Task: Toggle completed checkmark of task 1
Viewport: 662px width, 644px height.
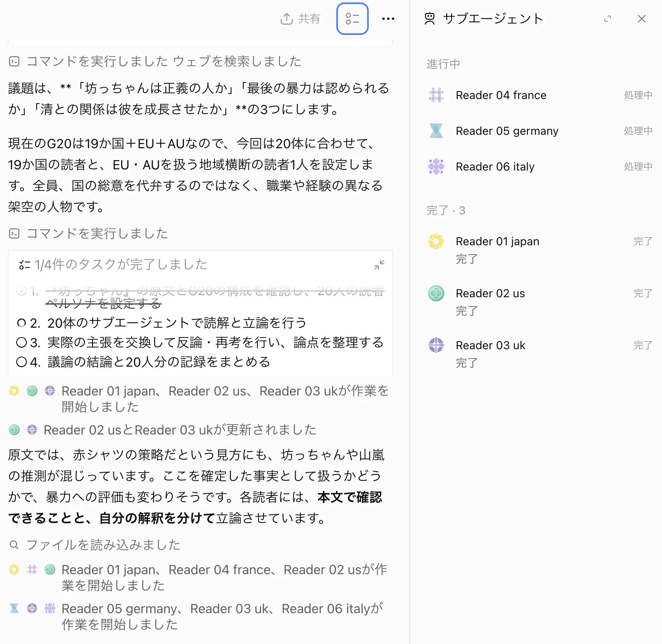Action: coord(21,291)
